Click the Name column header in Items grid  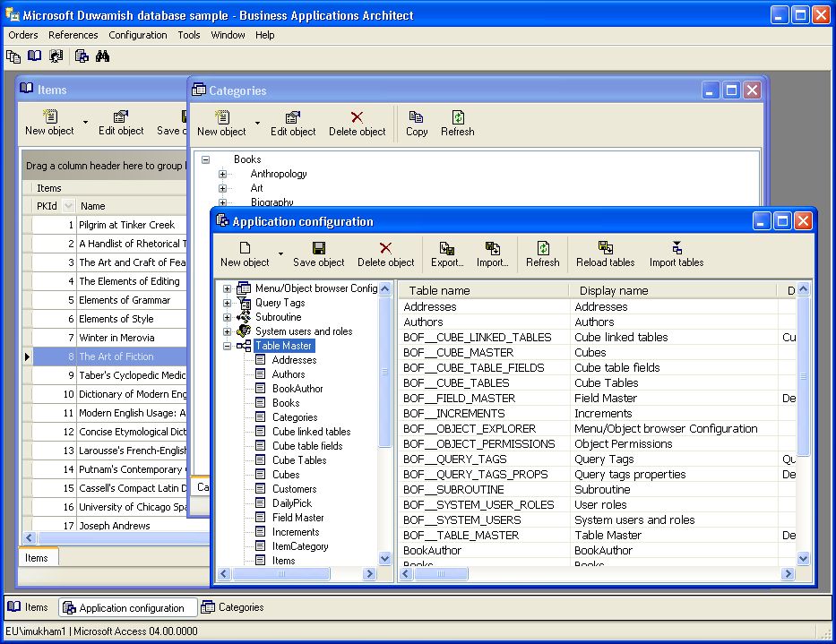131,206
